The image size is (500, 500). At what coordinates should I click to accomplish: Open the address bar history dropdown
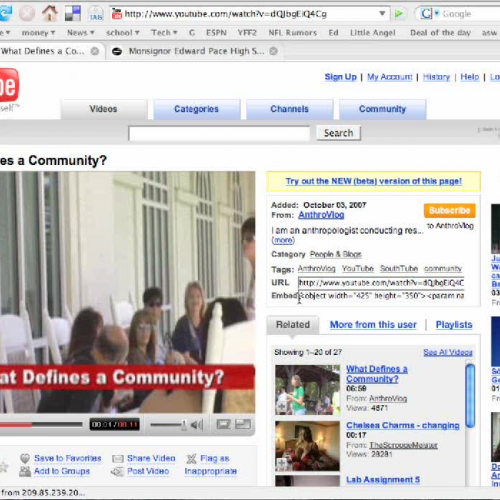coord(382,14)
